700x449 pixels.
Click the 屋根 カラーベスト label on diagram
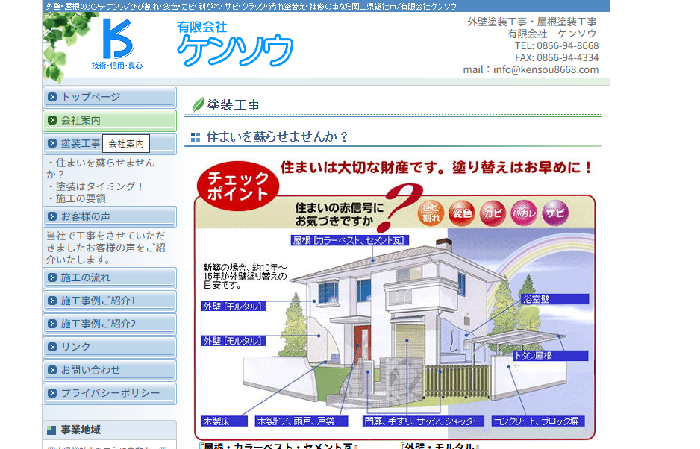pos(350,241)
